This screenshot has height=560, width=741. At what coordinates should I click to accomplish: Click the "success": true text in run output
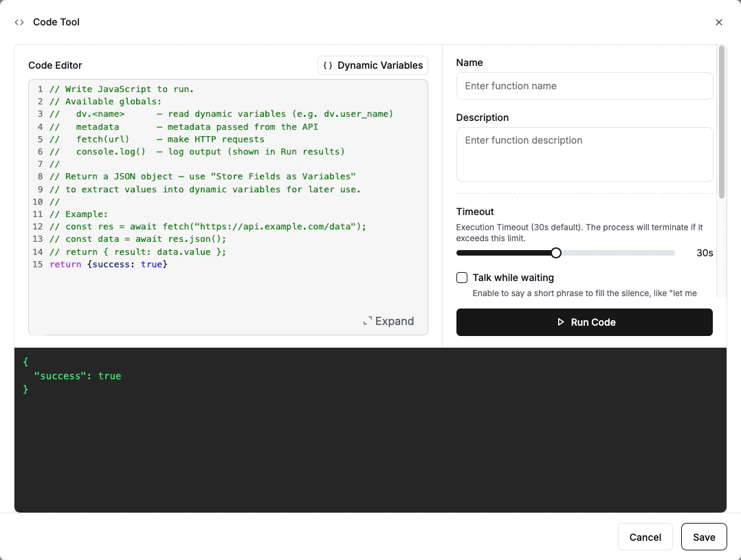coord(77,376)
